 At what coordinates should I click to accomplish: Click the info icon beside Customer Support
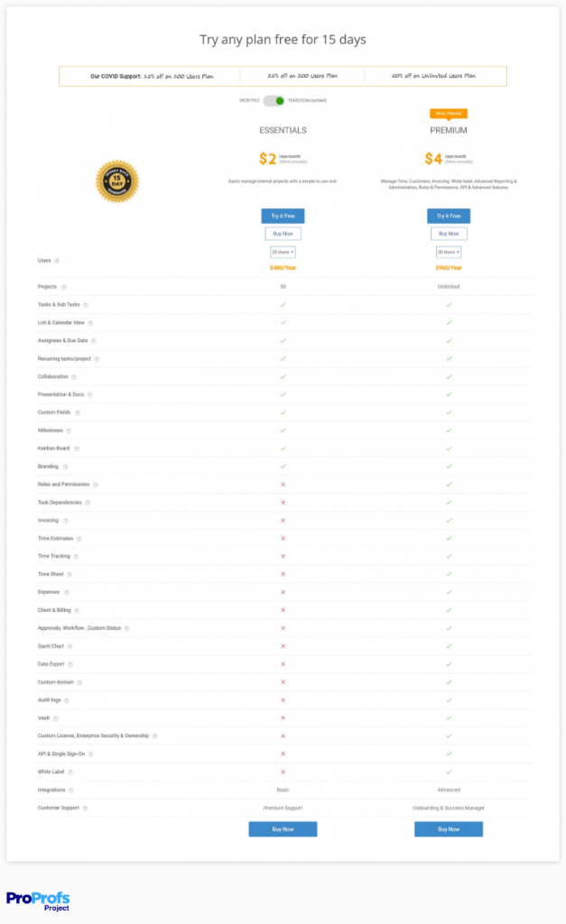pyautogui.click(x=85, y=808)
